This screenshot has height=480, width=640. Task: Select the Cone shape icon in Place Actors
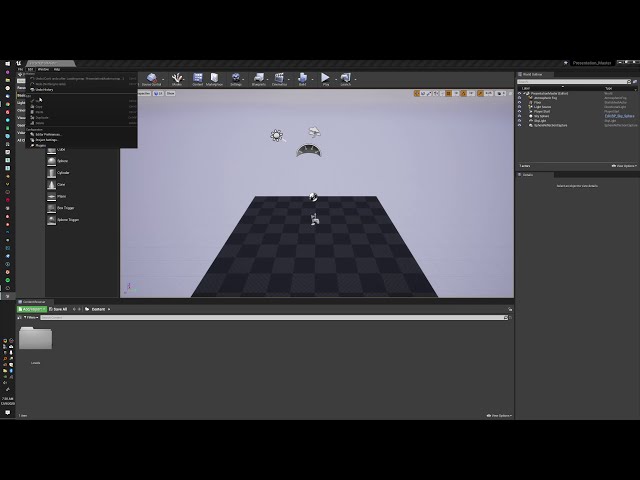(x=51, y=185)
